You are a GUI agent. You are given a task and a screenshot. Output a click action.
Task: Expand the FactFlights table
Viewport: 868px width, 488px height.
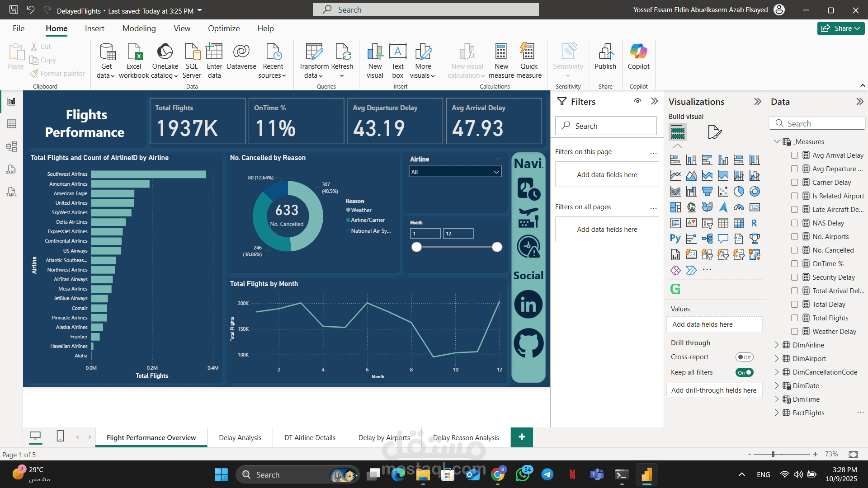click(x=777, y=413)
